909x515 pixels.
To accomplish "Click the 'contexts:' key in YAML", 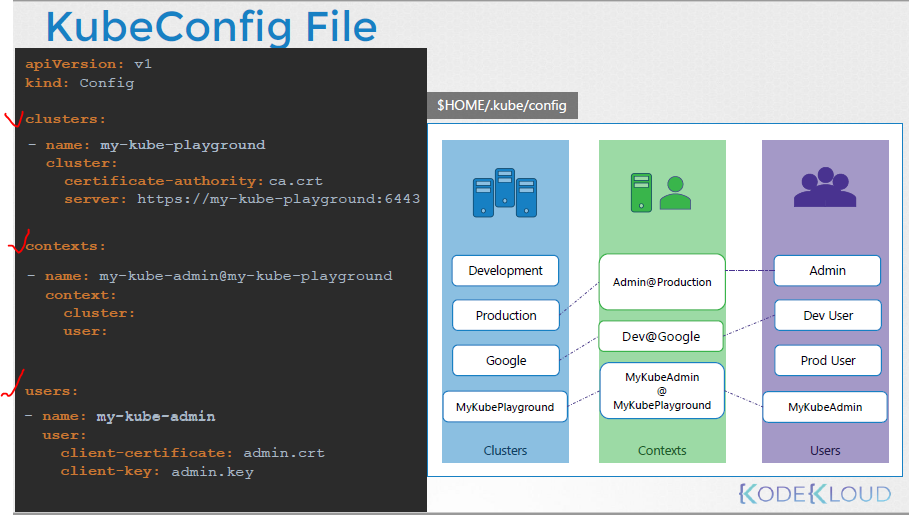I will point(66,246).
